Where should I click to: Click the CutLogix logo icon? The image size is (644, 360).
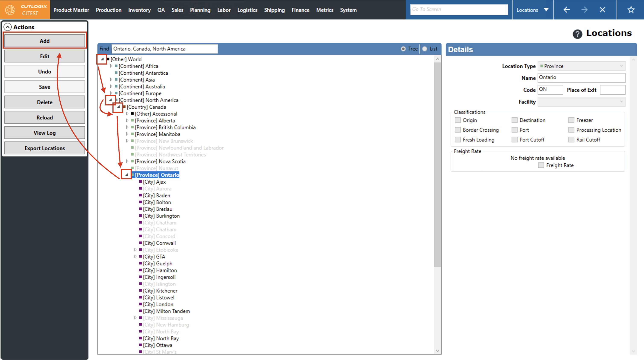10,10
